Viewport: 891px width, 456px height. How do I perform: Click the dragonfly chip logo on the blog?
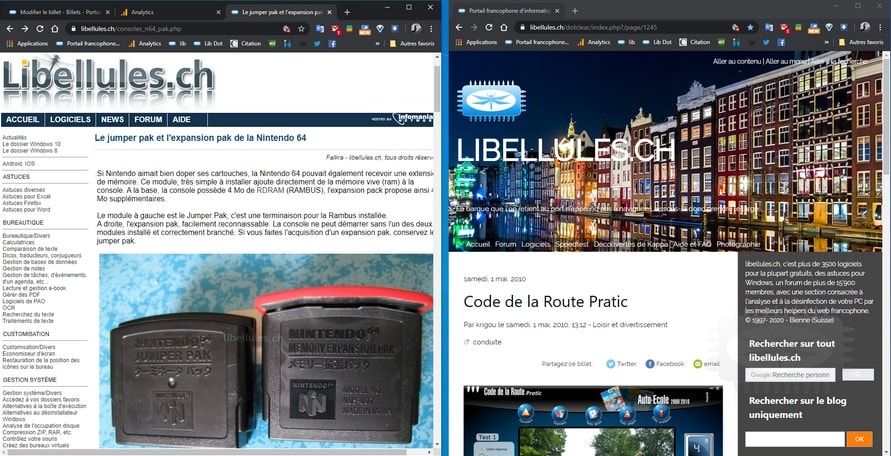[x=491, y=102]
